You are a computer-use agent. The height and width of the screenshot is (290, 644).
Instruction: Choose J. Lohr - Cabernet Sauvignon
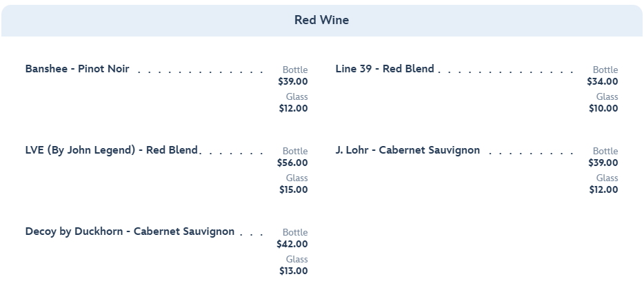[x=407, y=150]
